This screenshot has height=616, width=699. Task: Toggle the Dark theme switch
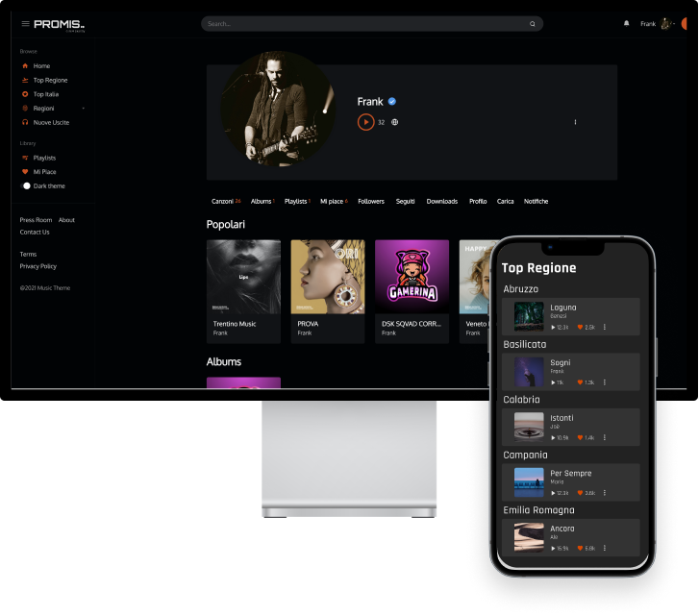tap(27, 185)
